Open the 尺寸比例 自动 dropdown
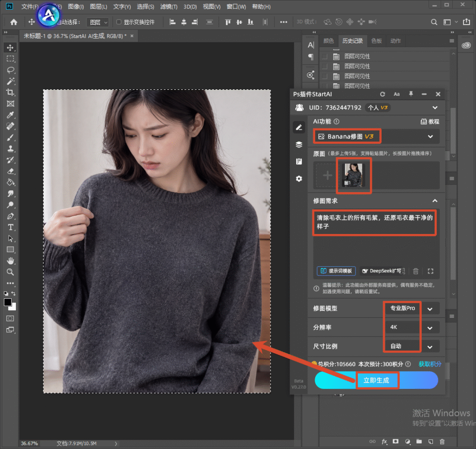Image resolution: width=476 pixels, height=449 pixels. click(x=412, y=346)
